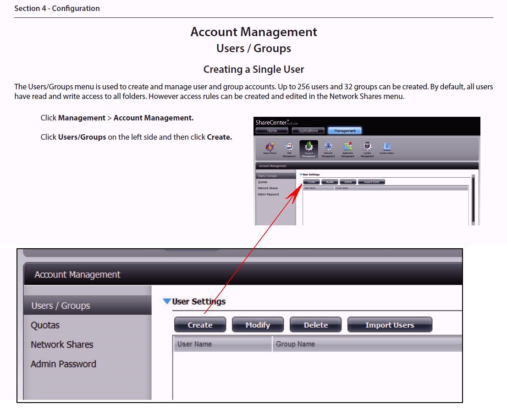This screenshot has width=507, height=420.
Task: Click the User Name column header, enlarged view
Action: click(x=223, y=344)
